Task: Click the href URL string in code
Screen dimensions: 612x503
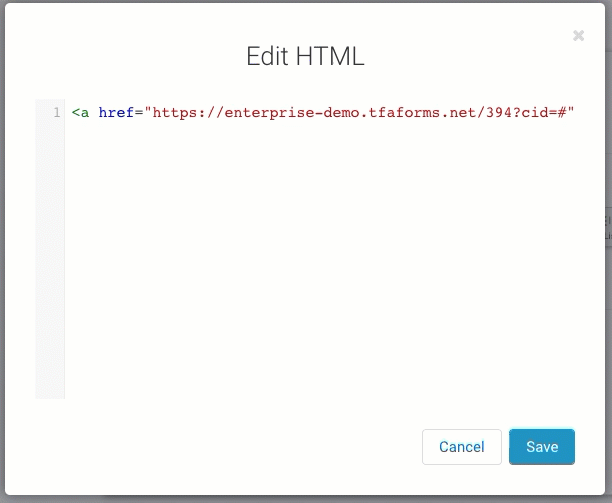Action: click(359, 112)
